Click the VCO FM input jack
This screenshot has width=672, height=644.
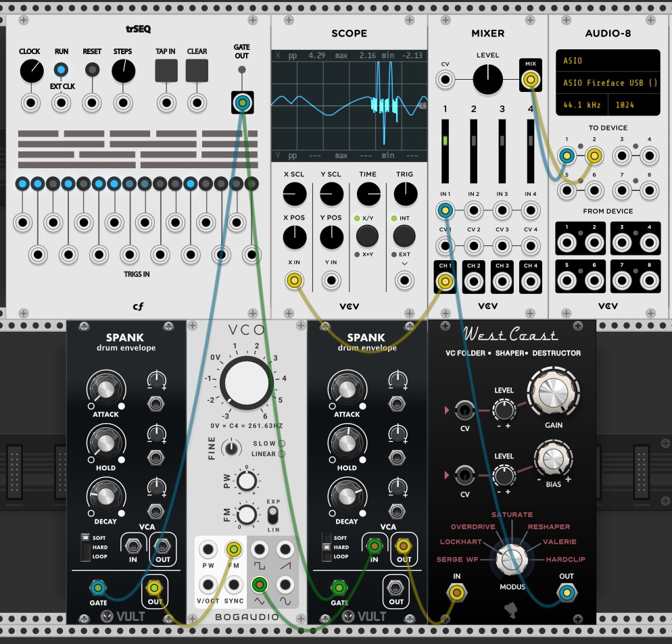(x=234, y=549)
